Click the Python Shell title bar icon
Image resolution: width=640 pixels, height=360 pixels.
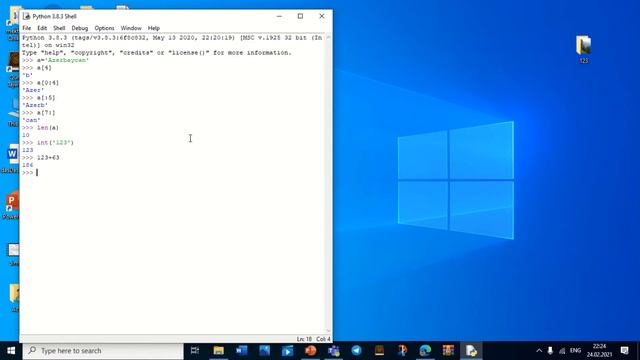tap(27, 16)
